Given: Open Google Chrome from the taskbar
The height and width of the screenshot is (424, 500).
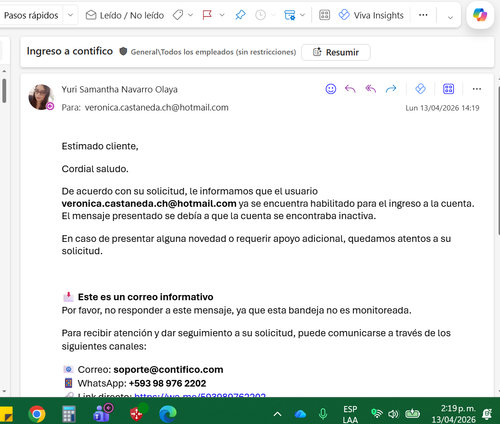Looking at the screenshot, I should (37, 414).
